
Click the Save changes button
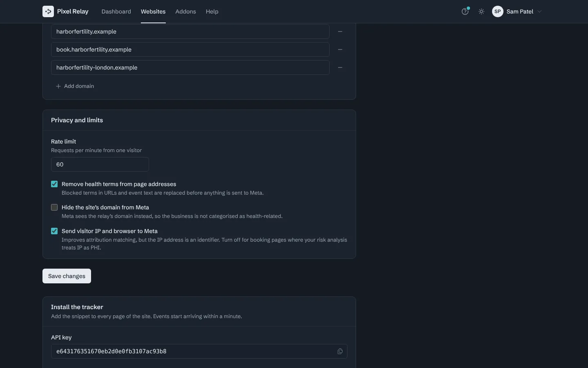[67, 276]
